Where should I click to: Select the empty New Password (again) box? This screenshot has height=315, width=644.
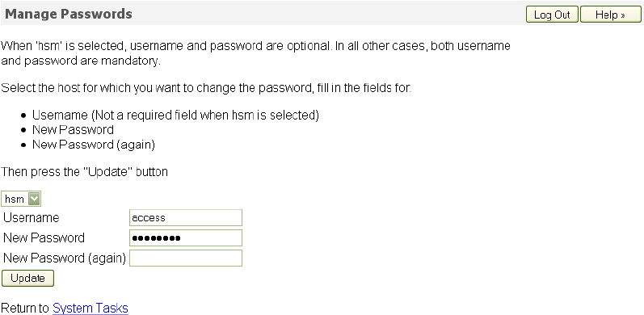click(x=186, y=258)
